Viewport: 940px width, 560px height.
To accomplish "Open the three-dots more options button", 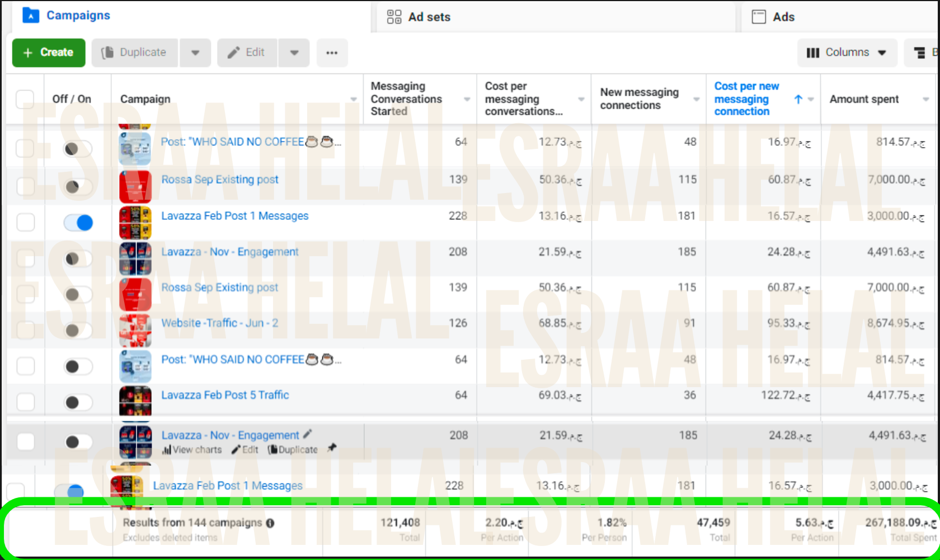I will [332, 53].
